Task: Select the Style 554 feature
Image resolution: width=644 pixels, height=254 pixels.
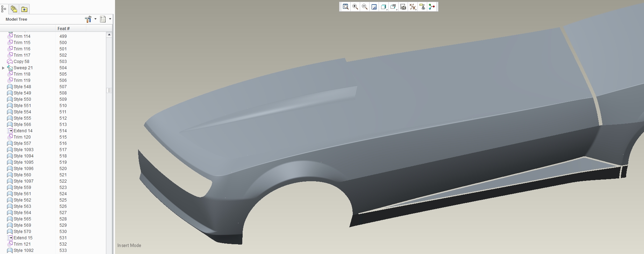Action: 19,112
